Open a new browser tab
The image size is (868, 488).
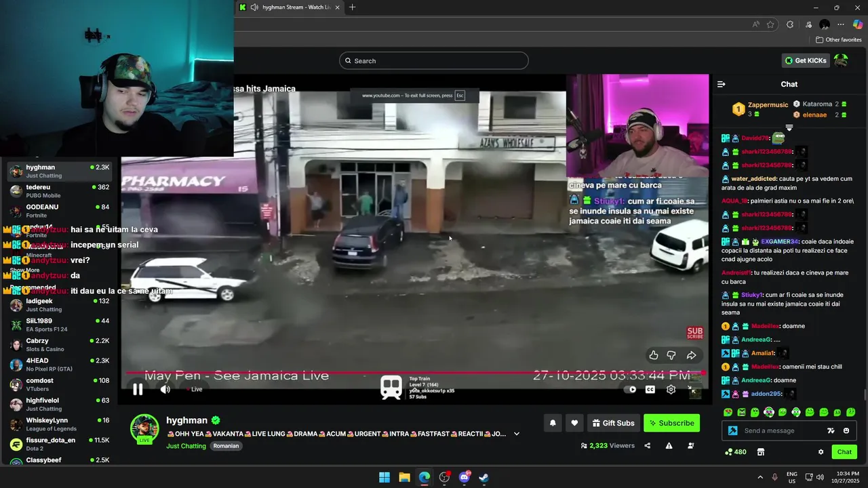click(x=352, y=7)
